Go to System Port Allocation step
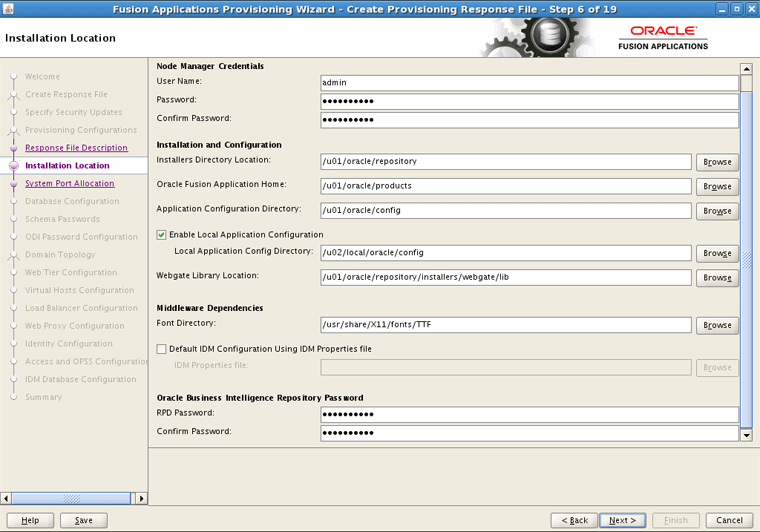 [70, 183]
